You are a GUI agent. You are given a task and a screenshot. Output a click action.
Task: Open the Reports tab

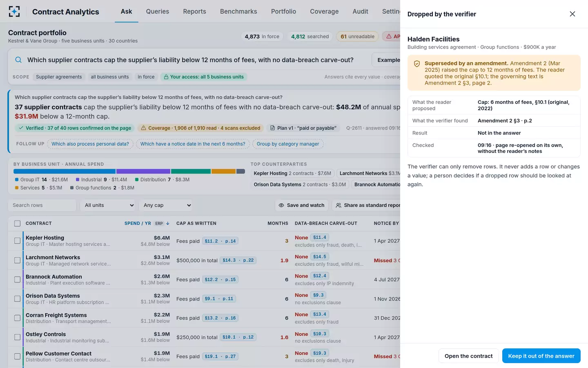pos(194,11)
